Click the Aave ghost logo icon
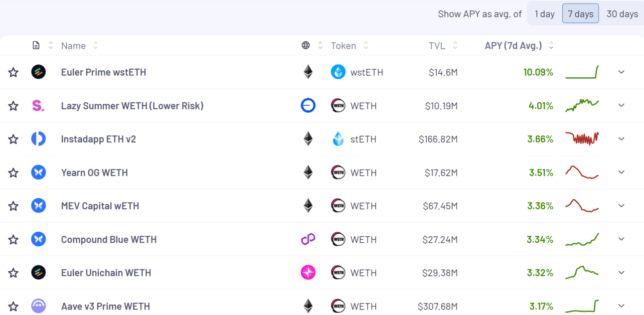This screenshot has height=315, width=644. click(x=38, y=306)
